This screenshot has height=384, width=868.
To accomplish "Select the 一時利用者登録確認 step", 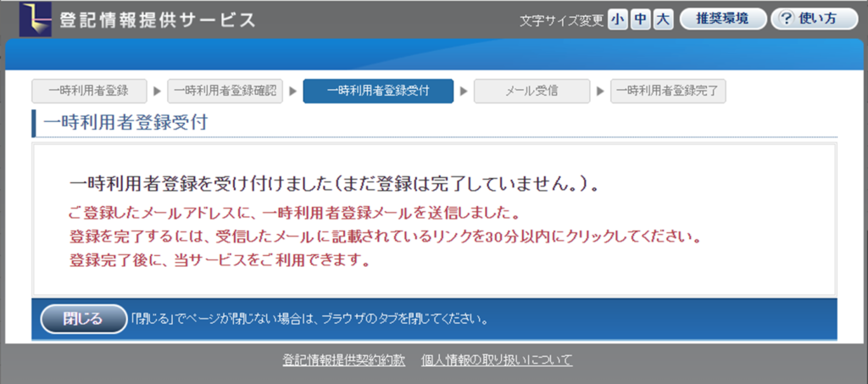I will point(226,91).
